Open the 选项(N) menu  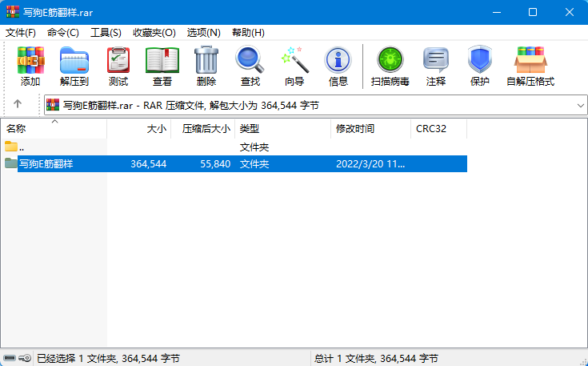[x=204, y=33]
